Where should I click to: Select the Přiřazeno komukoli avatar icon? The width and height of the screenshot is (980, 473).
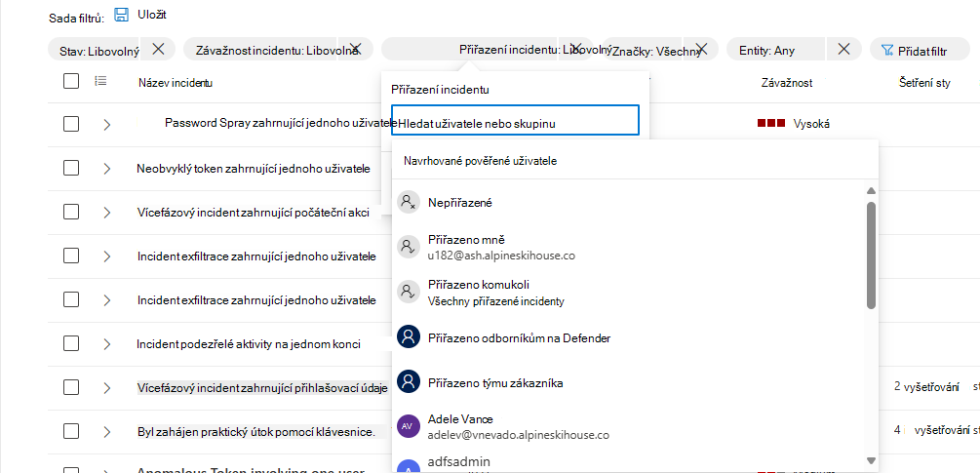(x=409, y=292)
